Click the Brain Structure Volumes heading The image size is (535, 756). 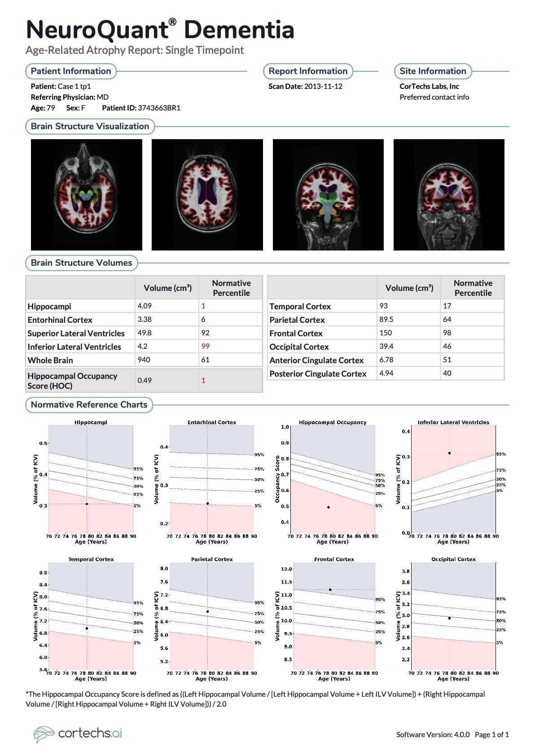(81, 263)
